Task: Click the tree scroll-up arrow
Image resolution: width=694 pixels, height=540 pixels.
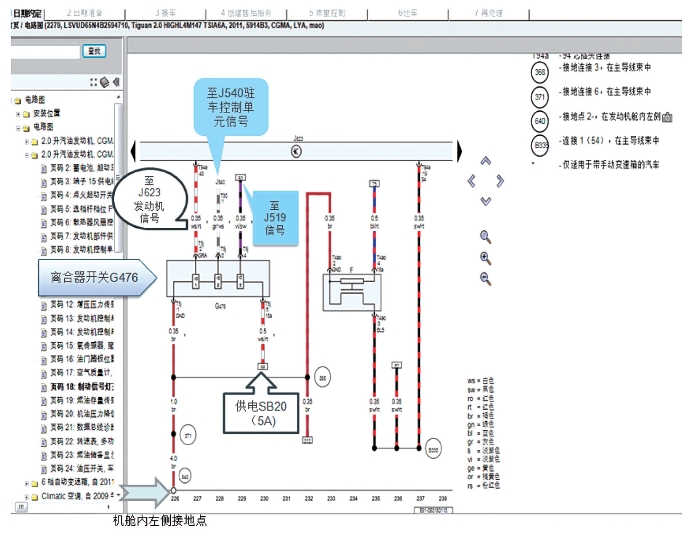Action: (118, 97)
